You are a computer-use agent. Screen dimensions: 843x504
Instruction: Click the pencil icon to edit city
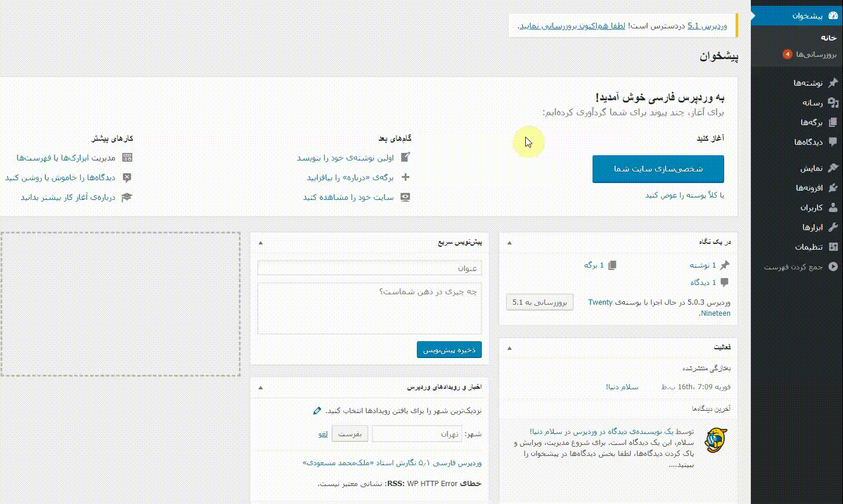317,411
